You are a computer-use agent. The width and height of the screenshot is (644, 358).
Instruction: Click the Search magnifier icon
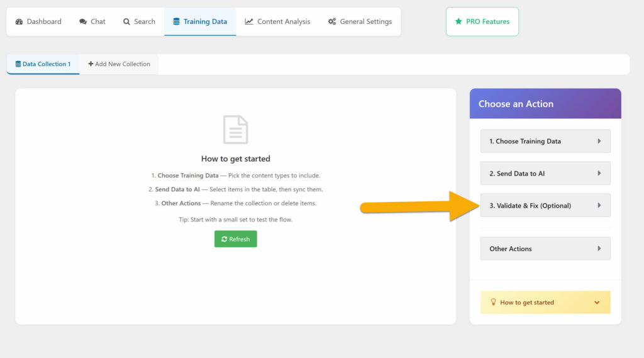[x=127, y=21]
